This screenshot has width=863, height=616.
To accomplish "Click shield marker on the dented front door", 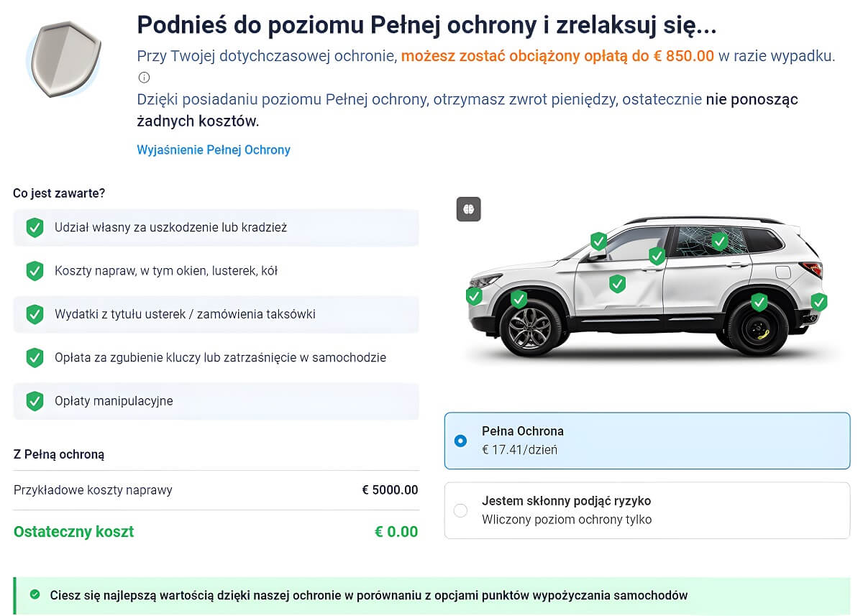I will 617,284.
